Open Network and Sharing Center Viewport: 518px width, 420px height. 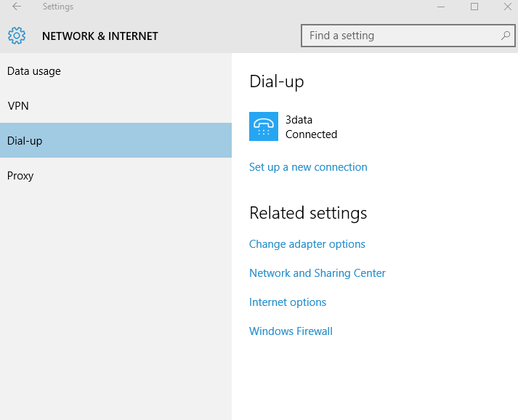[x=317, y=273]
